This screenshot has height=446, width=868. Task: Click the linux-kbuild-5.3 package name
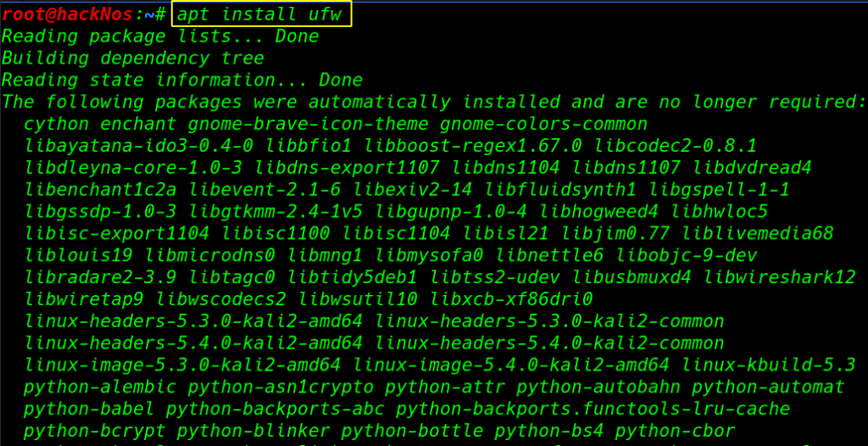pyautogui.click(x=769, y=365)
